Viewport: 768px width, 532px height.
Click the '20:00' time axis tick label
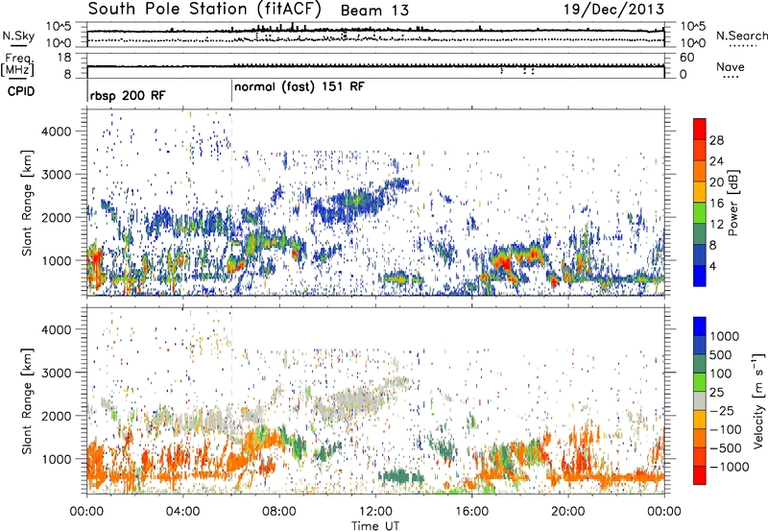pos(567,512)
